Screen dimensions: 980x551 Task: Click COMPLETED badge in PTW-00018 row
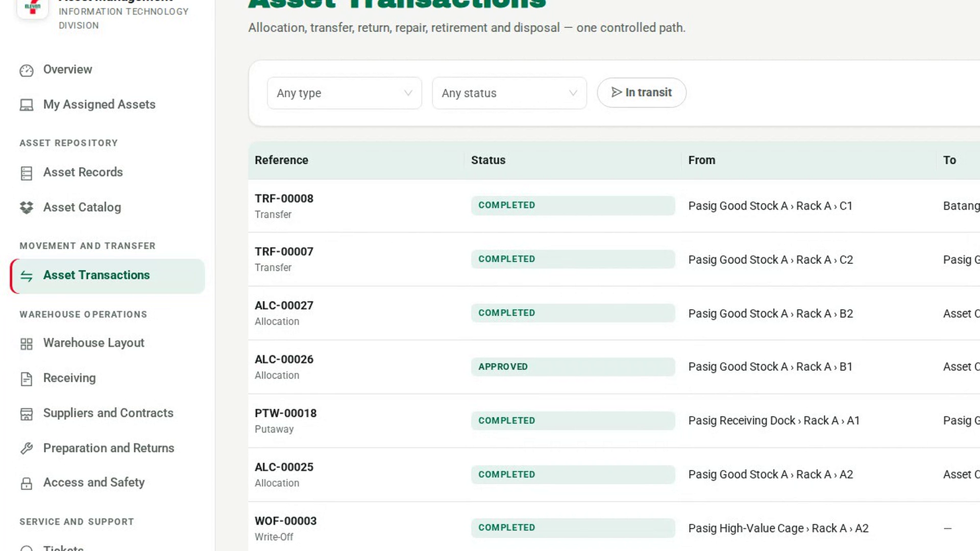(573, 421)
